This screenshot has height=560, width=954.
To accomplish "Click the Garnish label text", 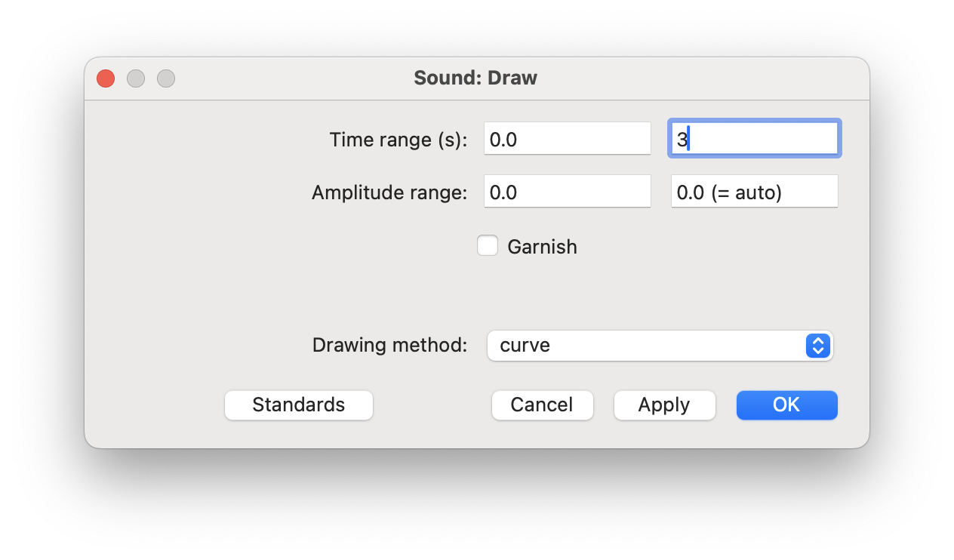I will coord(542,247).
